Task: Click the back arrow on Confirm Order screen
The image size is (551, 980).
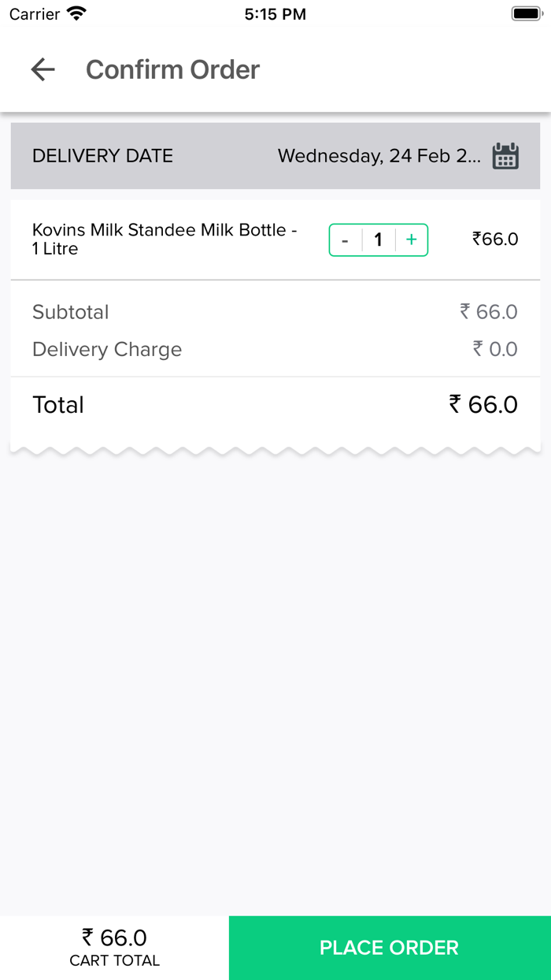Action: tap(43, 69)
